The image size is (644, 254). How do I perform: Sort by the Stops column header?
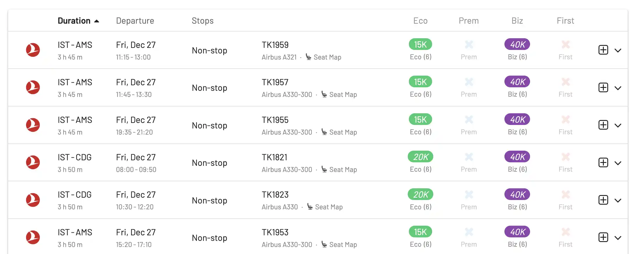[203, 21]
